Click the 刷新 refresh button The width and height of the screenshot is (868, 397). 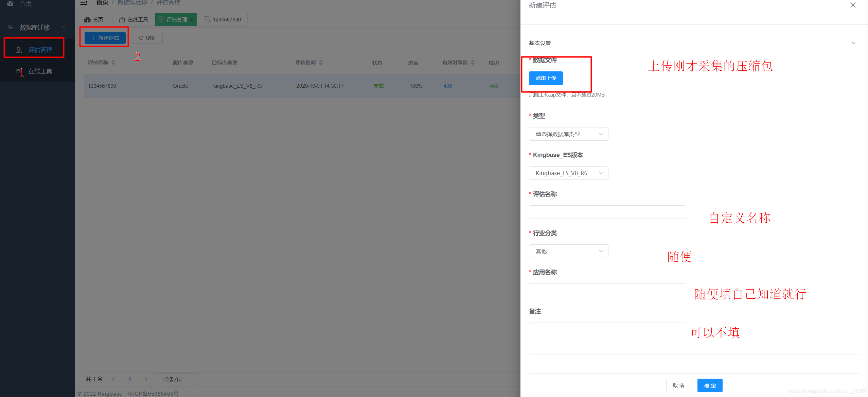click(147, 38)
